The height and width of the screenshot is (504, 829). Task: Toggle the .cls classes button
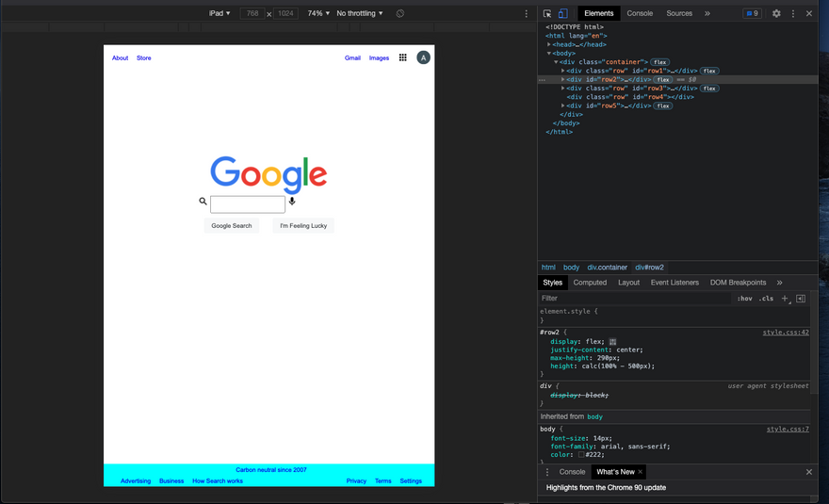tap(766, 299)
